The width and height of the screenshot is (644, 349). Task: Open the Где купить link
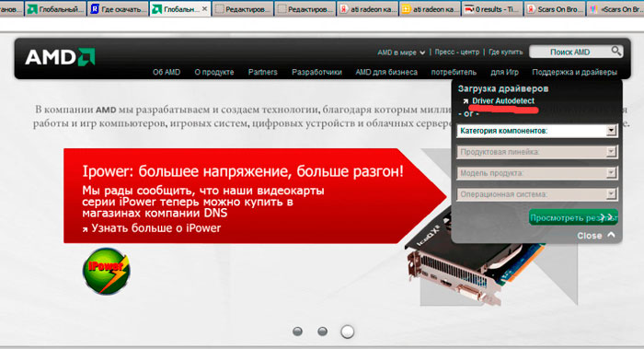click(506, 52)
